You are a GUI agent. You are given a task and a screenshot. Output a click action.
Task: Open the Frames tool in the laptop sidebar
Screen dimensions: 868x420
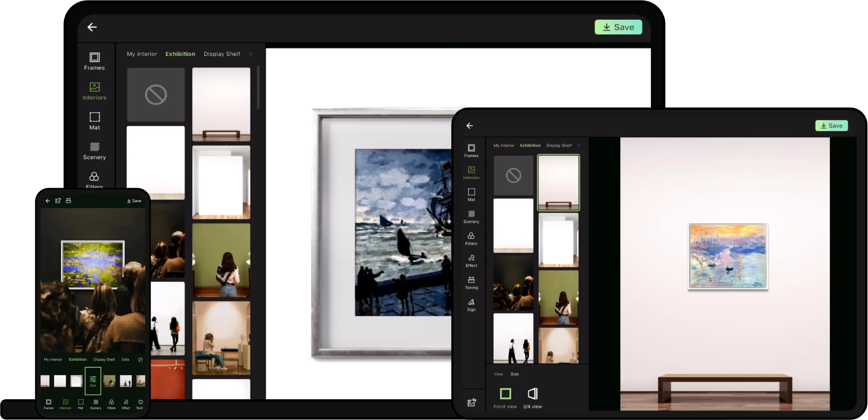[x=94, y=61]
